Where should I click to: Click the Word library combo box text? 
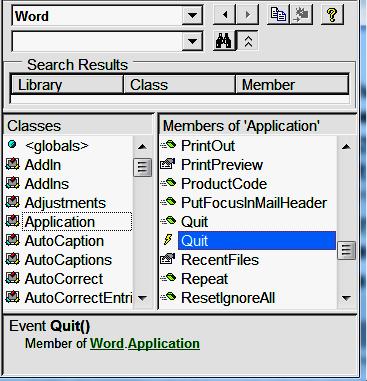pyautogui.click(x=32, y=16)
